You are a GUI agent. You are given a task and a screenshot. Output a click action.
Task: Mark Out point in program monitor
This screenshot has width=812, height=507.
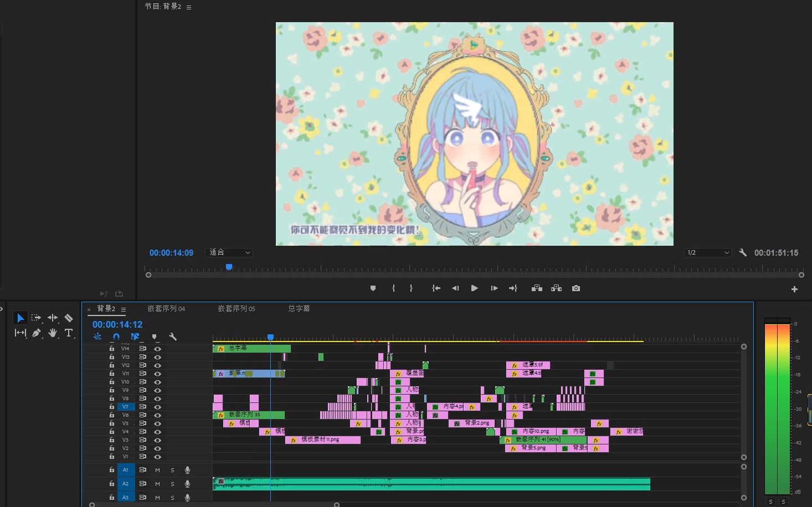[x=411, y=288]
